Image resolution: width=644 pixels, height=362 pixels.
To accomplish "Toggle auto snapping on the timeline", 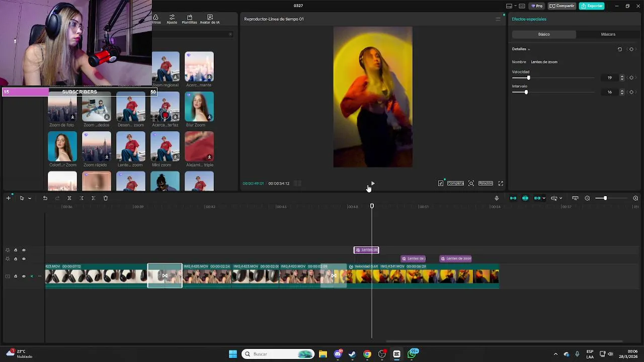I will click(525, 198).
